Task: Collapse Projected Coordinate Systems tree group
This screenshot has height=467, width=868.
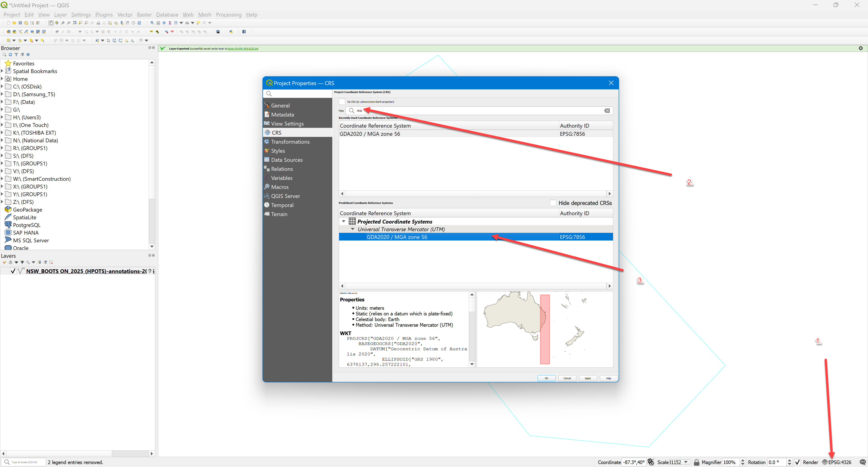Action: point(343,221)
